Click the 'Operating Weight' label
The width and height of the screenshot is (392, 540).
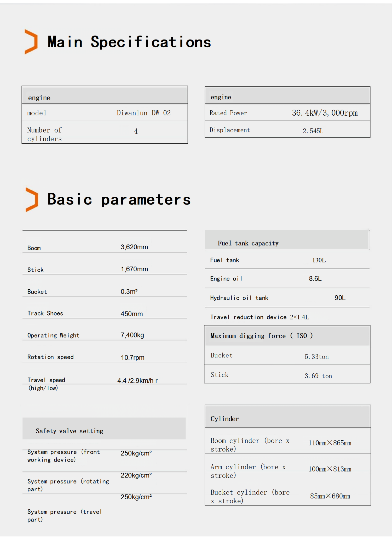coord(53,335)
